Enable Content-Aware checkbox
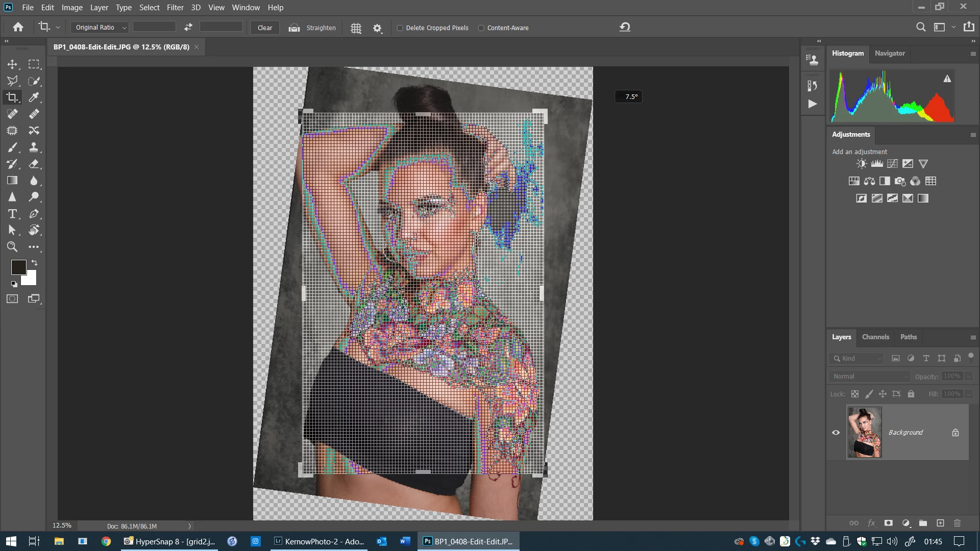Screen dimensions: 980x551 pos(481,28)
